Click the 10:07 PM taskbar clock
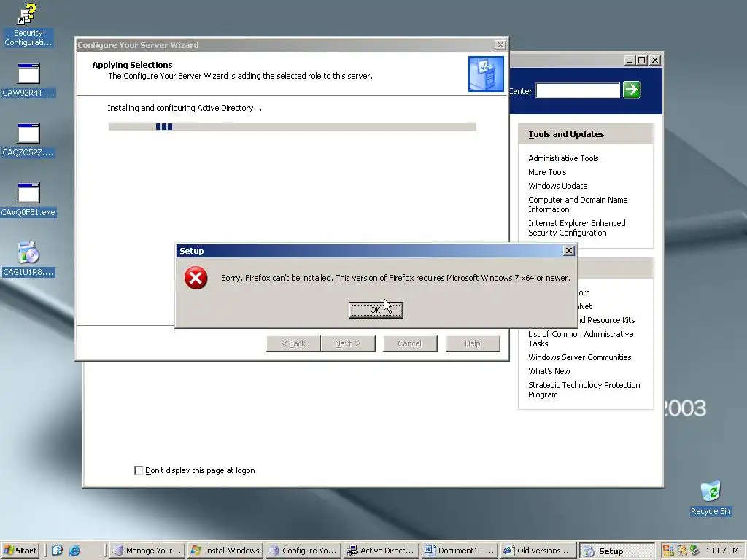Viewport: 747px width, 560px height. click(x=721, y=551)
